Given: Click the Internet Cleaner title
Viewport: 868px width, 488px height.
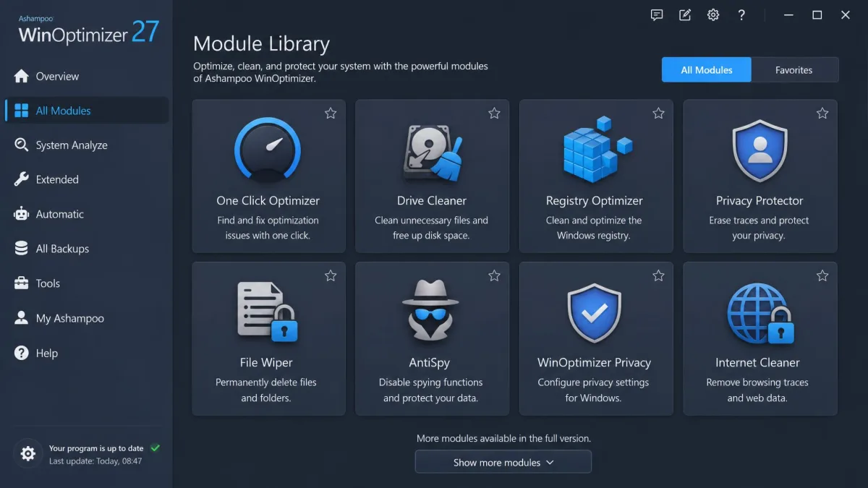Looking at the screenshot, I should [757, 363].
